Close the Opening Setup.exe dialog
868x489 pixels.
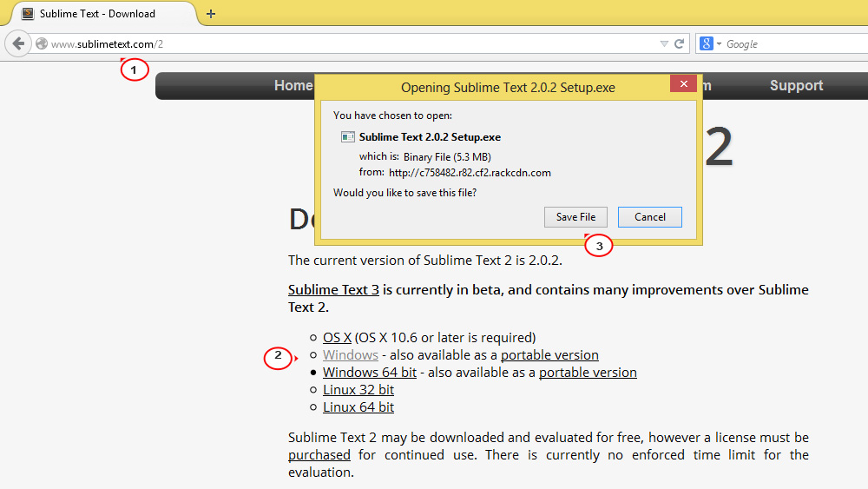point(684,83)
